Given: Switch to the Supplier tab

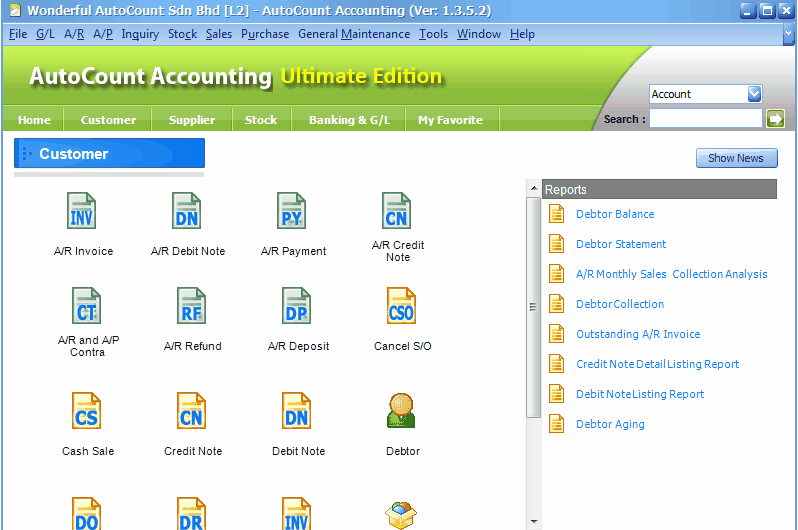Looking at the screenshot, I should tap(192, 120).
